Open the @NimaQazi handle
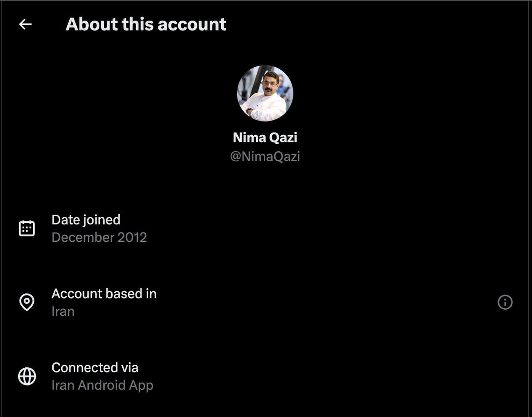This screenshot has height=417, width=532. (265, 156)
